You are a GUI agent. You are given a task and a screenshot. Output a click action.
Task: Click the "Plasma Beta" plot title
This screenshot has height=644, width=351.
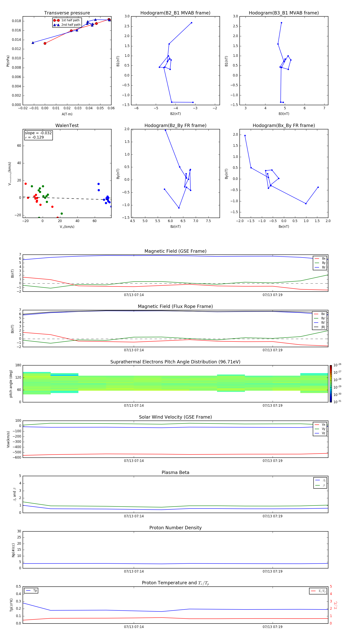tap(175, 473)
